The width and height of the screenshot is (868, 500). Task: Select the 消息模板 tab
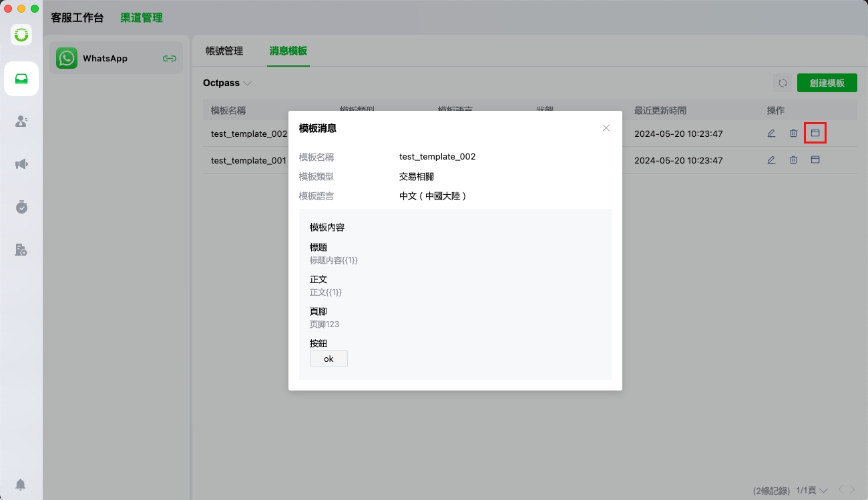(x=288, y=51)
